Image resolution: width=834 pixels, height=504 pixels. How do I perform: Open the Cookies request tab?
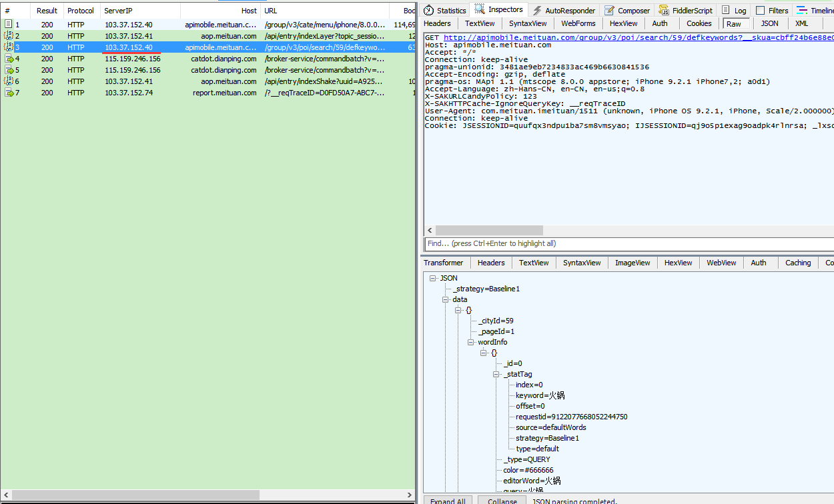(699, 23)
